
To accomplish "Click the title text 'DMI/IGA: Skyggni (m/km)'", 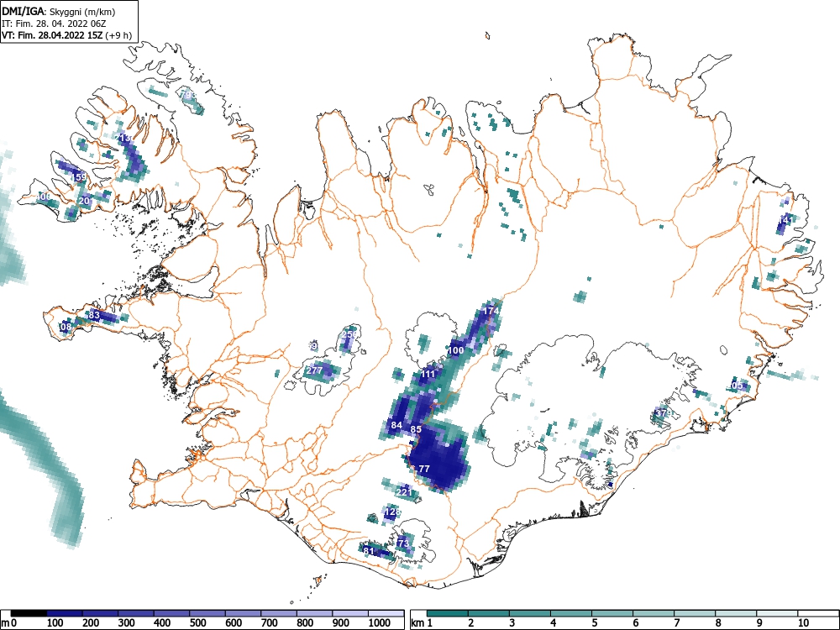I will point(59,11).
